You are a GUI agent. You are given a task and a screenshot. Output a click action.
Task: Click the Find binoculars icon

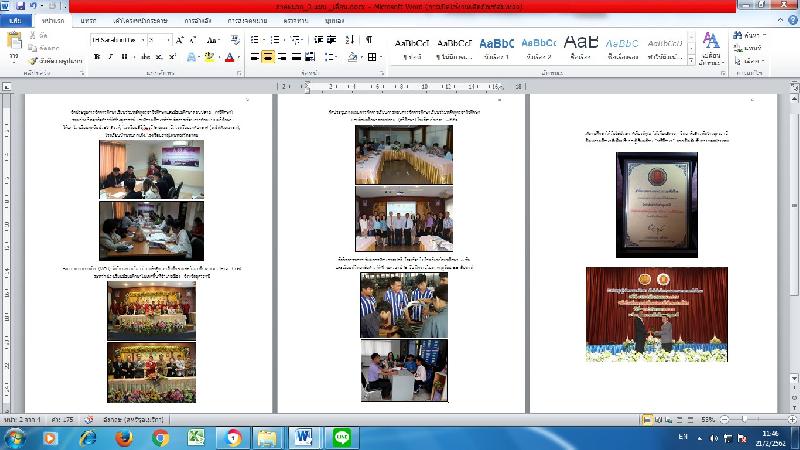point(738,35)
